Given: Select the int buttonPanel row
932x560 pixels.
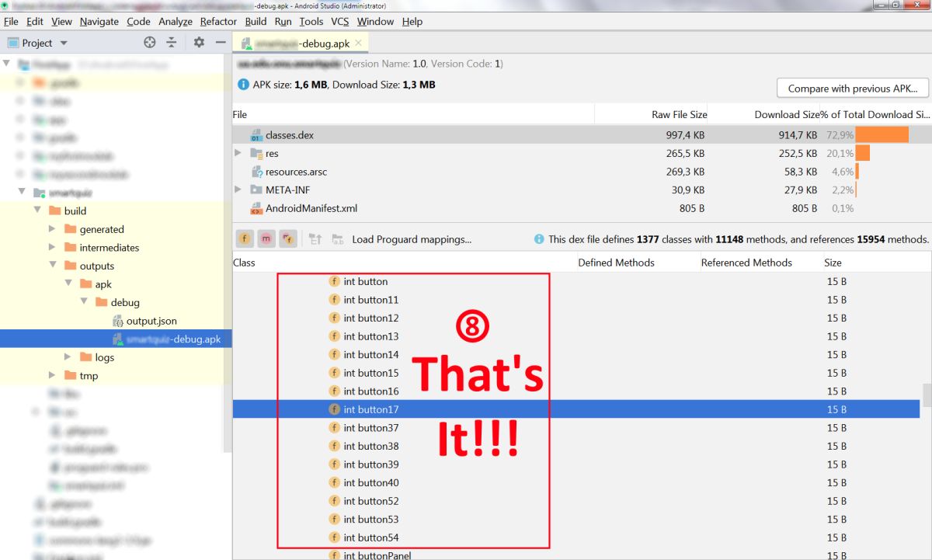Looking at the screenshot, I should [576, 555].
